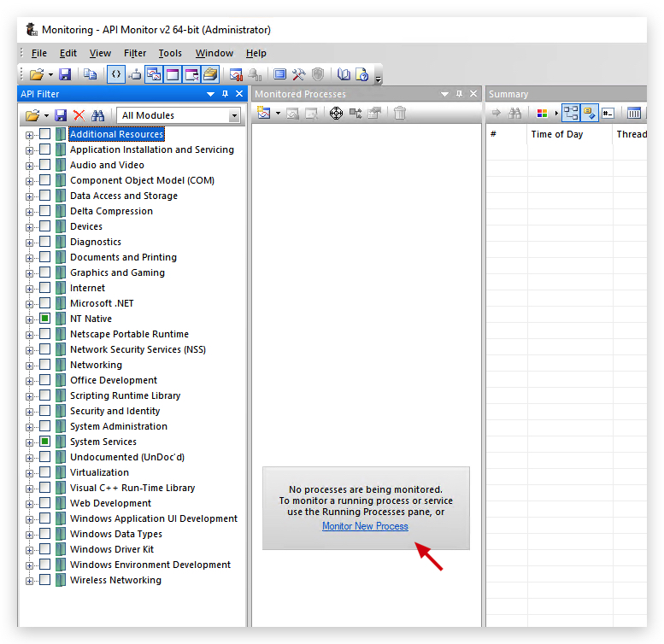Toggle the yellow tag diamond icon in Summary

pyautogui.click(x=589, y=113)
